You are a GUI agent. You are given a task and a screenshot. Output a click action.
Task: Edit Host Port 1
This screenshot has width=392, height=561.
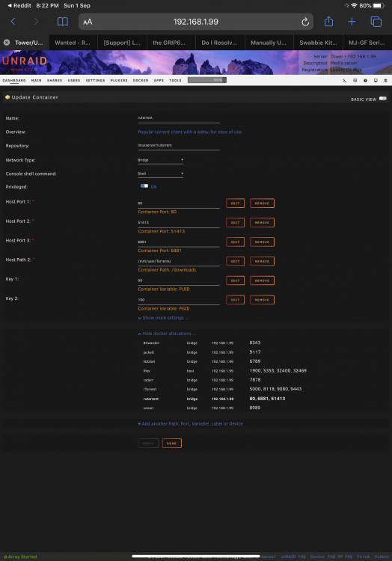pyautogui.click(x=235, y=203)
